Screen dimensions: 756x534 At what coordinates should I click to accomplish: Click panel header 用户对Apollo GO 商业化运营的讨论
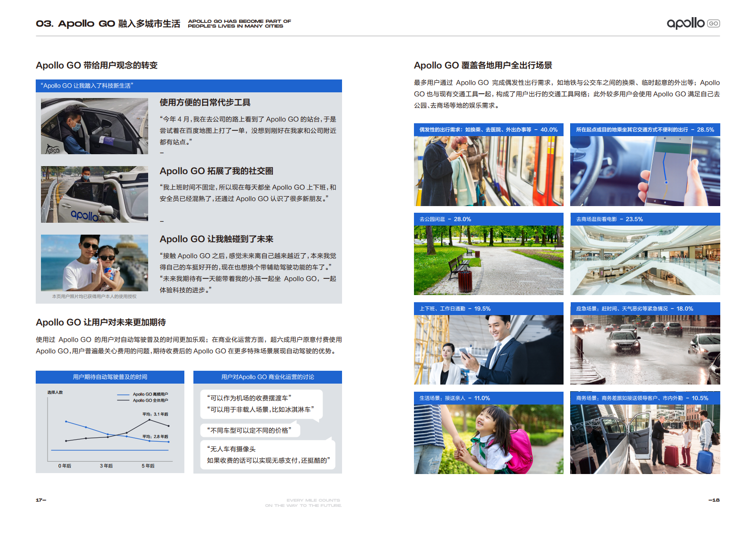[x=268, y=377]
